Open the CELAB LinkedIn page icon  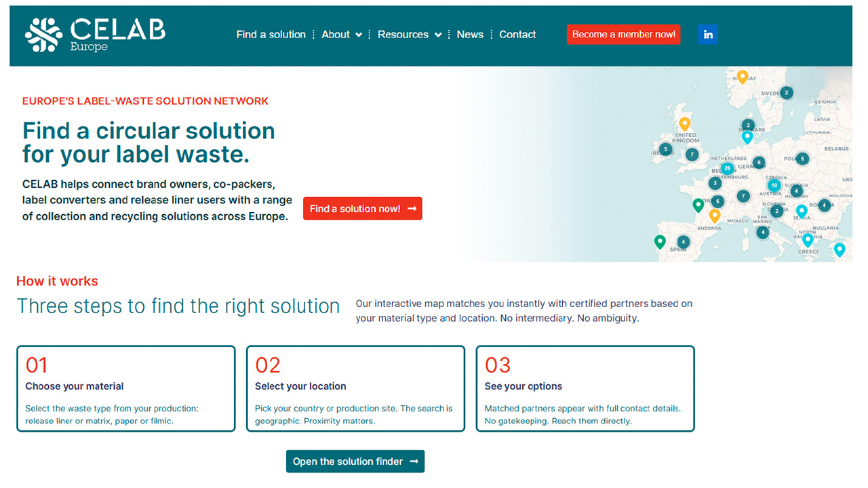pyautogui.click(x=708, y=35)
